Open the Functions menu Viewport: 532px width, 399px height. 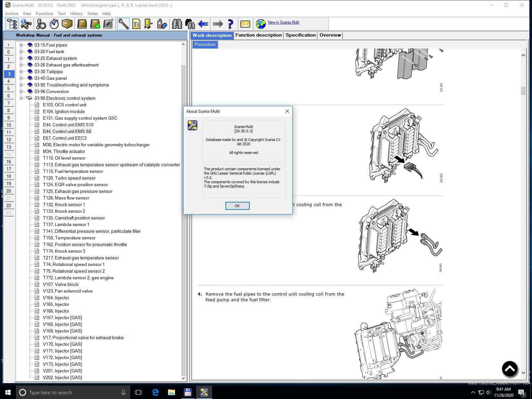[45, 14]
